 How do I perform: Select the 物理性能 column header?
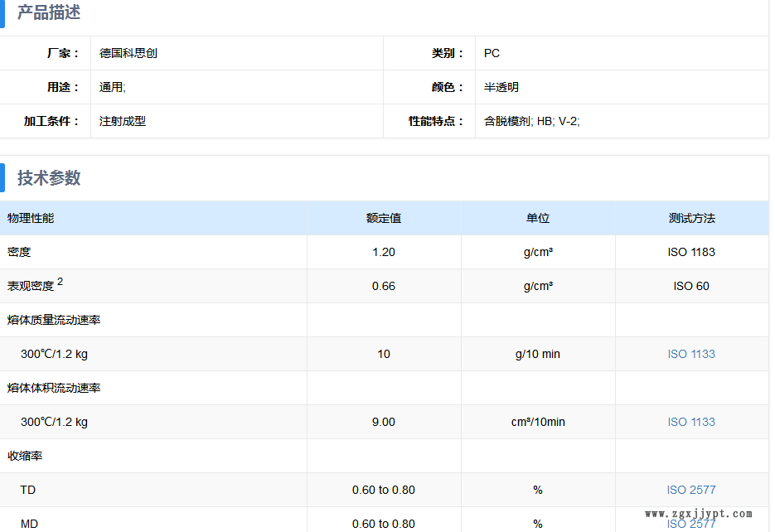click(x=31, y=218)
